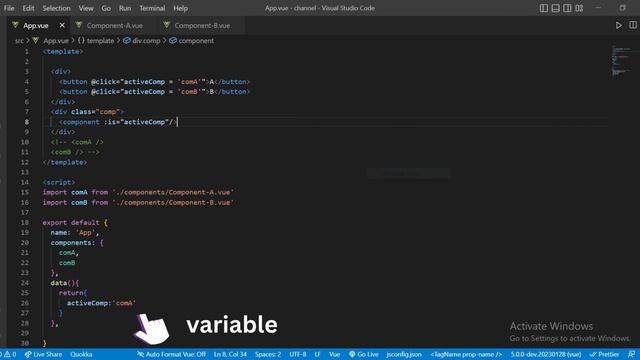Close the App.vue tab
This screenshot has height=360, width=640.
coord(62,25)
